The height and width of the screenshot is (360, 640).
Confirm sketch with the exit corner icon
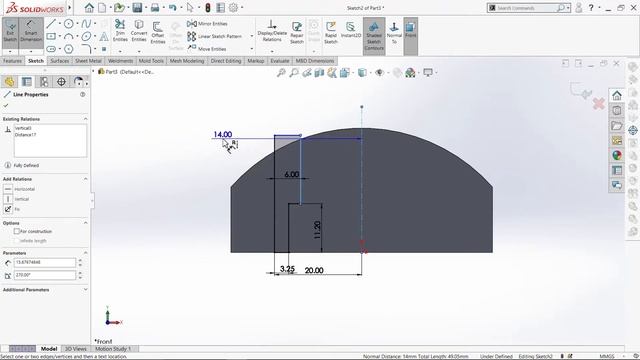581,90
